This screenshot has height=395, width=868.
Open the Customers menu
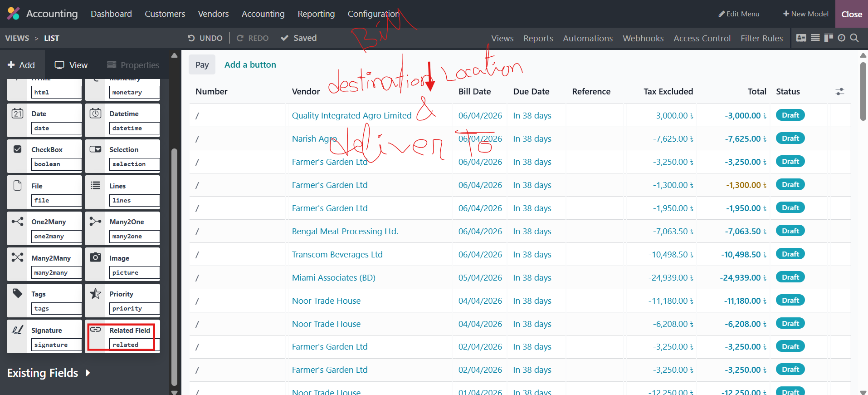pos(165,14)
